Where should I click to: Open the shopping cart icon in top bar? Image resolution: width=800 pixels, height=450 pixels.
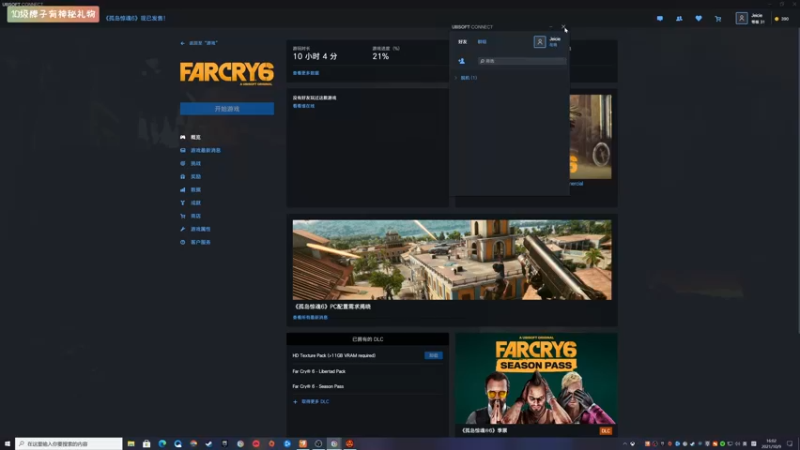pos(718,19)
